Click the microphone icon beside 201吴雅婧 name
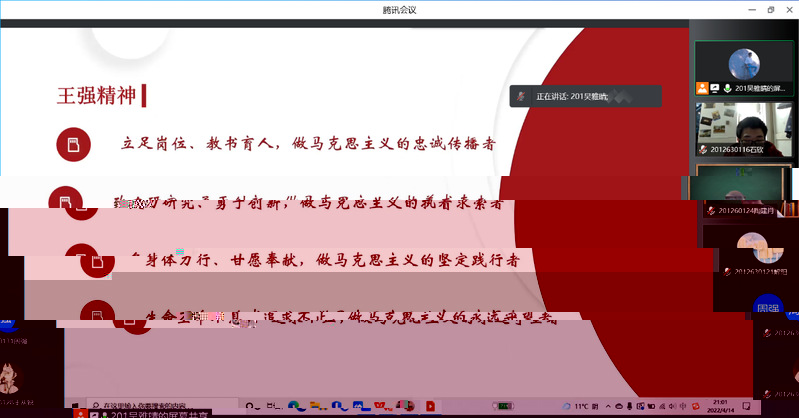Image resolution: width=799 pixels, height=418 pixels. pos(727,88)
